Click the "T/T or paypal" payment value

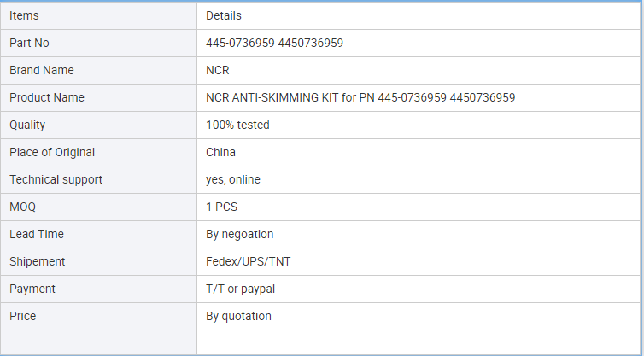click(240, 289)
